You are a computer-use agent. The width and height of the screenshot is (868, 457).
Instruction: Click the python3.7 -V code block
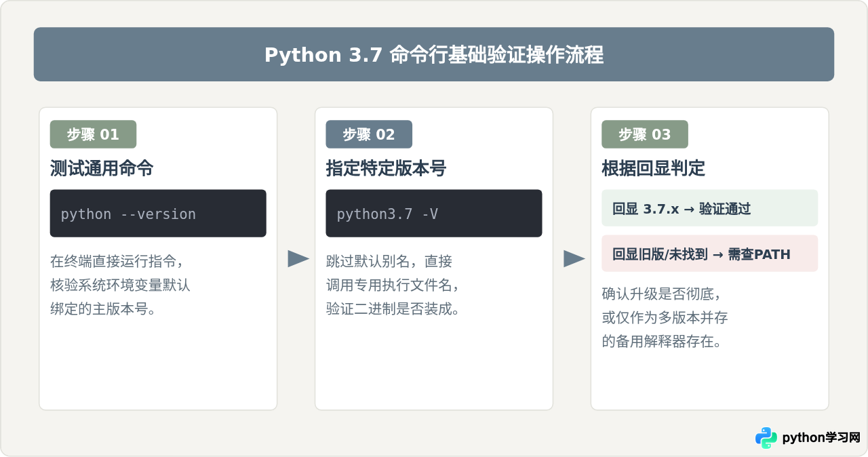point(434,213)
